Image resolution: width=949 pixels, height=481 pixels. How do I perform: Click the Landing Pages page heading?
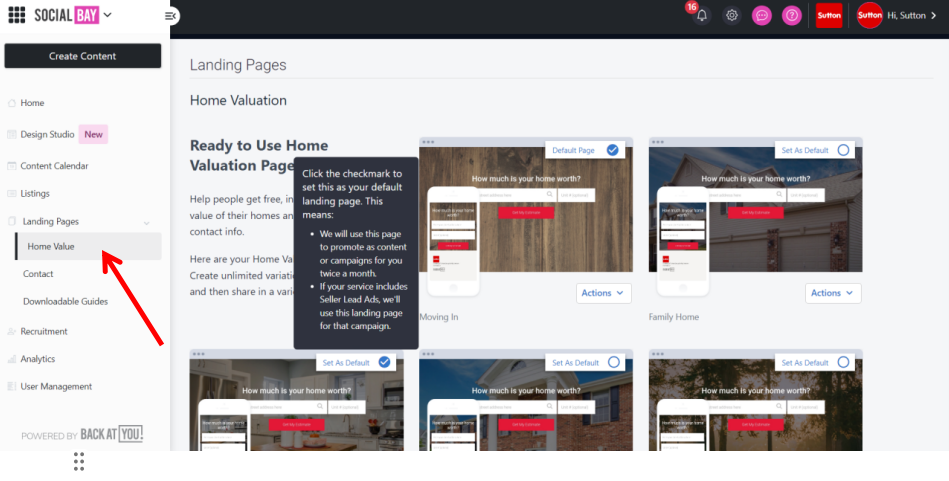click(238, 65)
